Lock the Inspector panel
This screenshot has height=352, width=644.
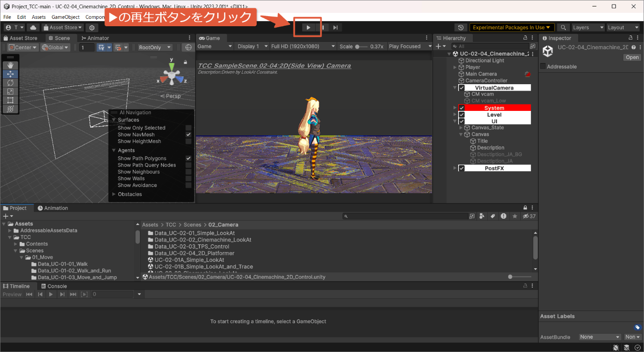[x=631, y=38]
